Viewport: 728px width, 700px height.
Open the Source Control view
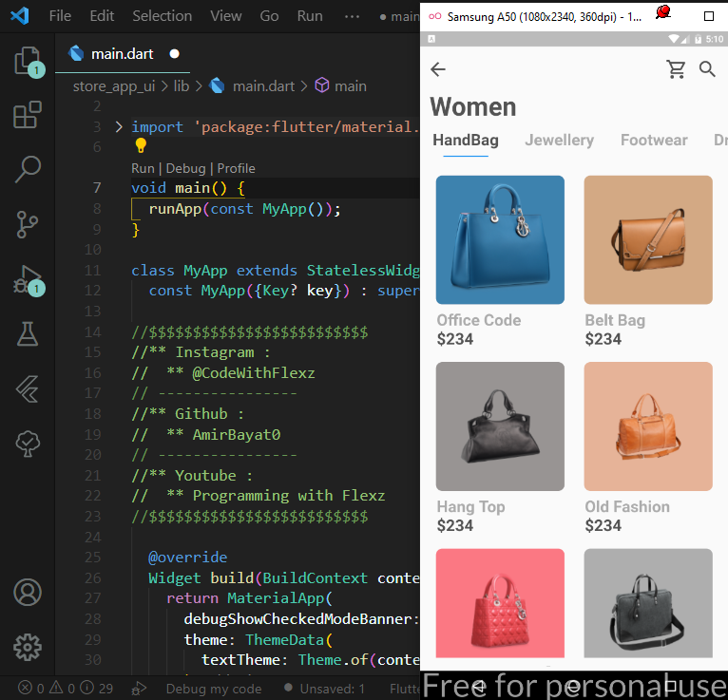27,224
